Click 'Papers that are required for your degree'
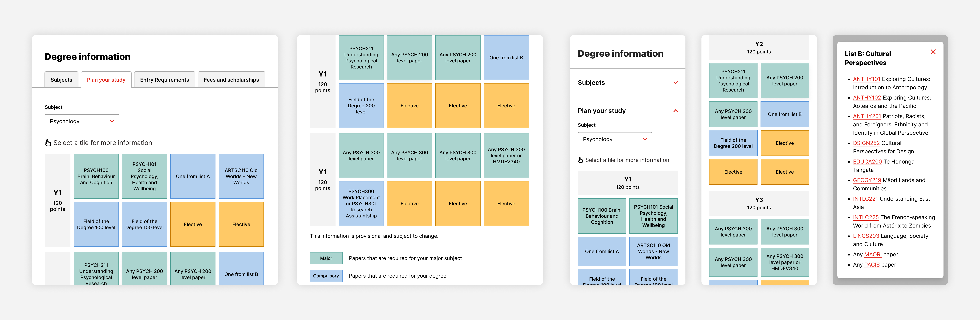This screenshot has height=320, width=980. (x=397, y=276)
